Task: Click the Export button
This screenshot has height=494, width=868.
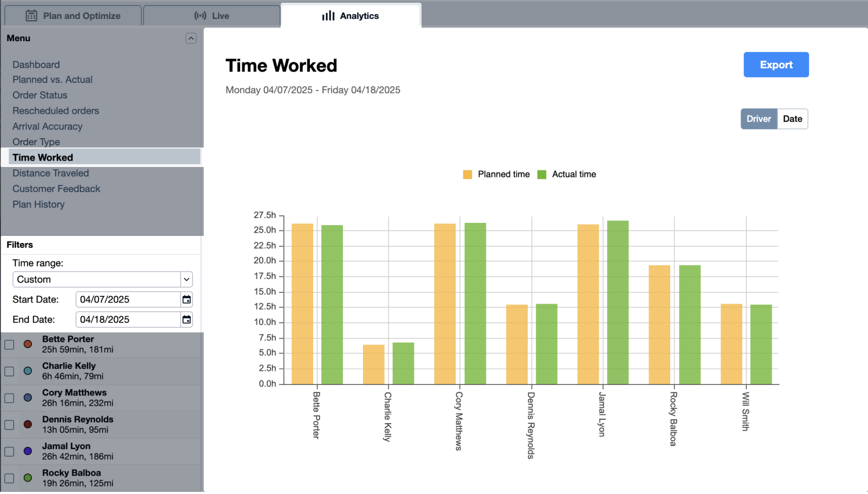Action: coord(776,65)
